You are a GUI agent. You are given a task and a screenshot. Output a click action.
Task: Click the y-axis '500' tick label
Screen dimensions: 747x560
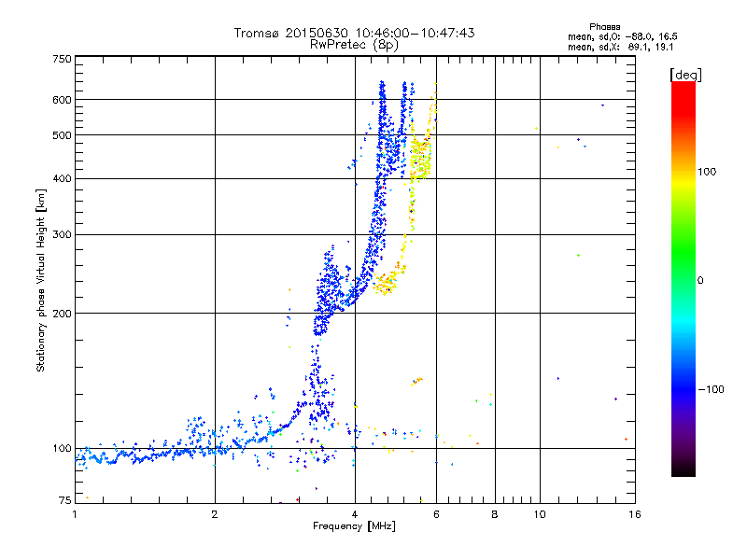(63, 135)
